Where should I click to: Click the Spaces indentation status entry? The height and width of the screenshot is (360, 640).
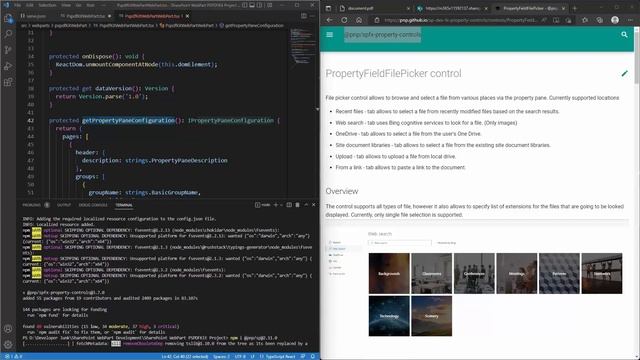[x=221, y=356]
